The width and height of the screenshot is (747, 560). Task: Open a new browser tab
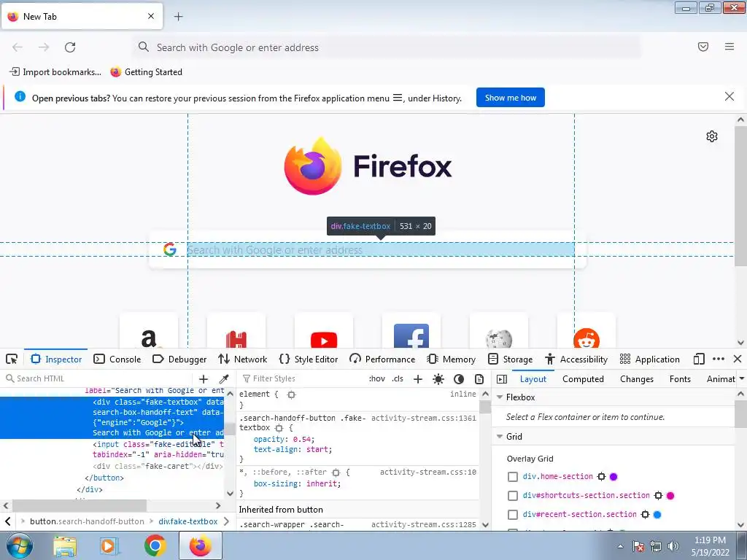click(x=178, y=17)
